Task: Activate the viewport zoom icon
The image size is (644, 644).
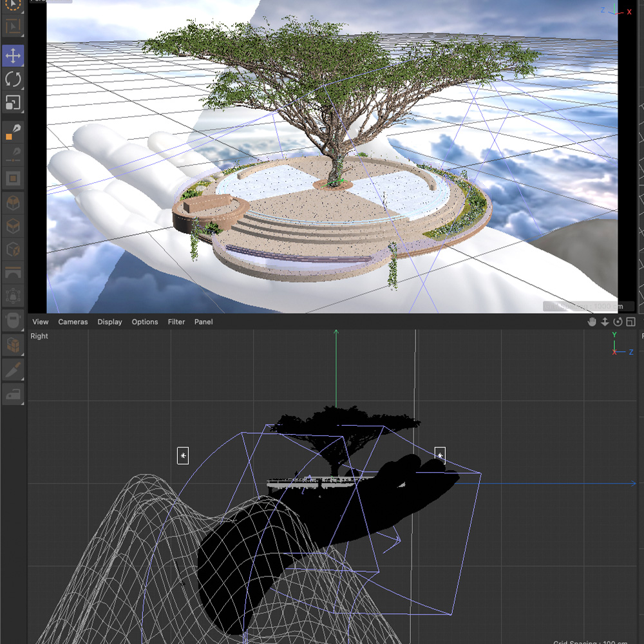Action: 605,321
